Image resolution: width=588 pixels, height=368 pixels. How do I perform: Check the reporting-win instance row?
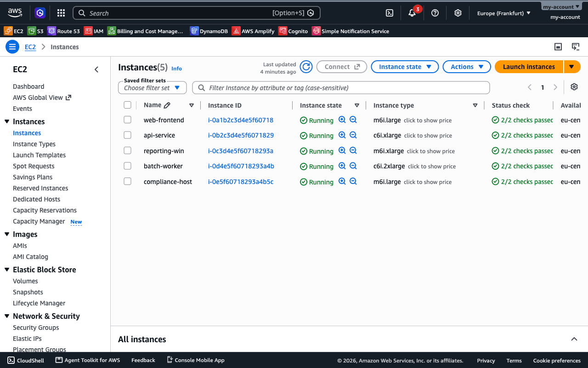click(128, 150)
